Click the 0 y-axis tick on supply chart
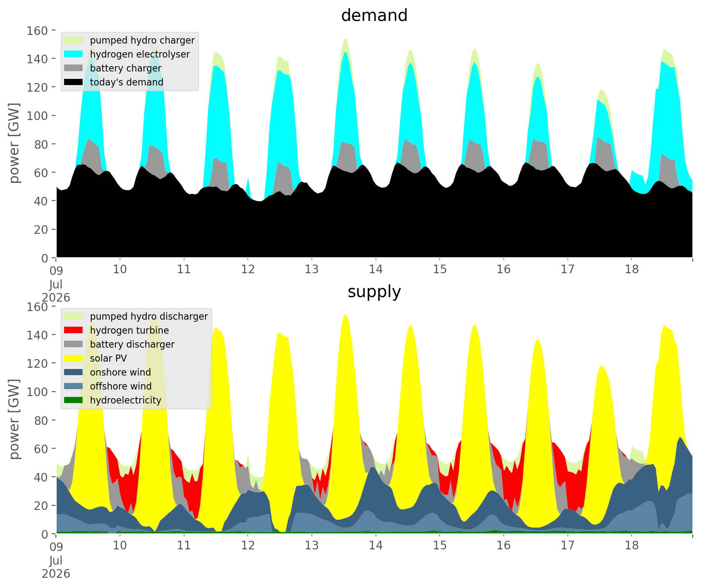 coord(45,534)
